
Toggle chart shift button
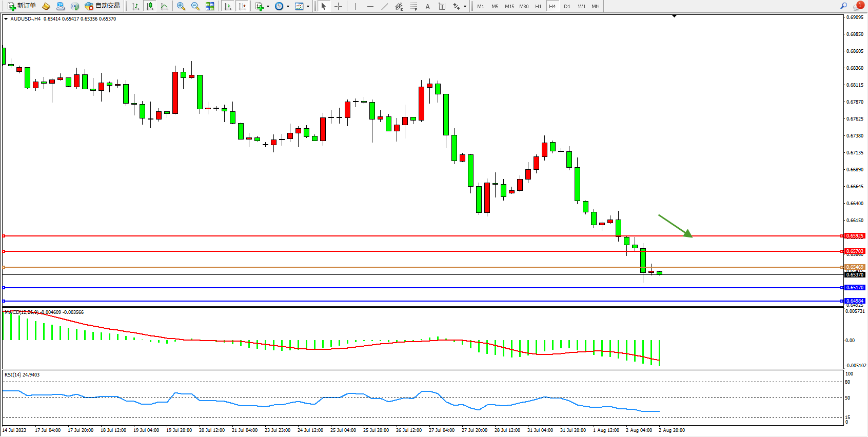coord(242,6)
